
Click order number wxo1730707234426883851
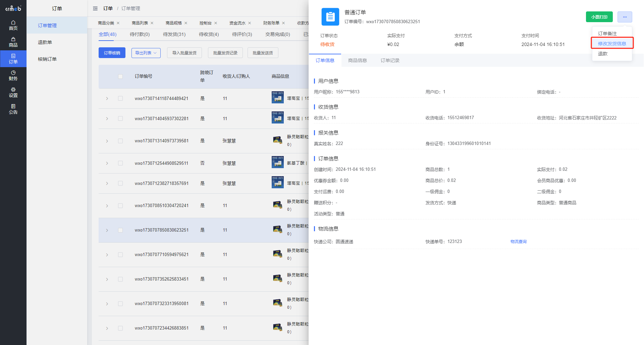[161, 328]
